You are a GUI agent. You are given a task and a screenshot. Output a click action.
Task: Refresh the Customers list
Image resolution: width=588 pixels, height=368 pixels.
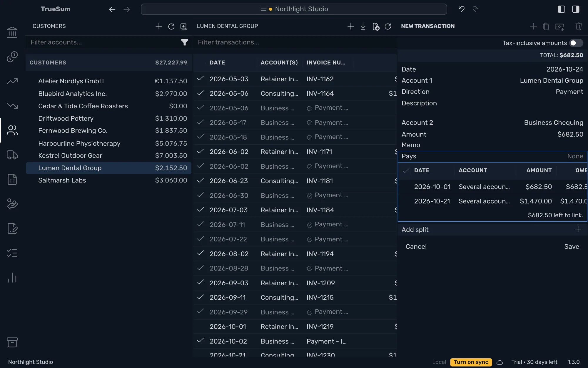pyautogui.click(x=171, y=26)
